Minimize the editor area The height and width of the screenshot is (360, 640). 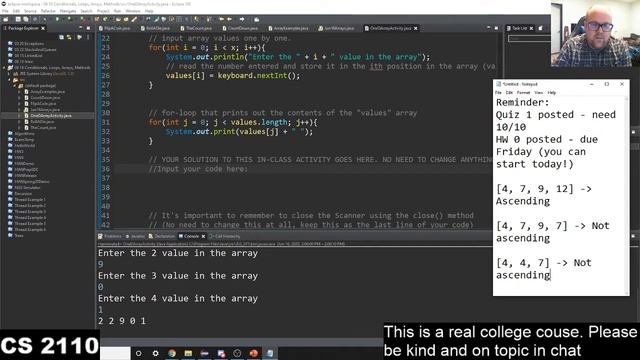click(489, 28)
